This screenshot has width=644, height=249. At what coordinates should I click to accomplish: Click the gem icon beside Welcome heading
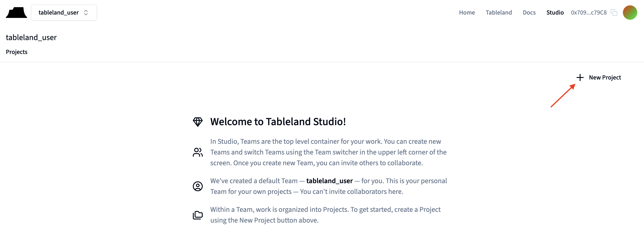click(198, 122)
